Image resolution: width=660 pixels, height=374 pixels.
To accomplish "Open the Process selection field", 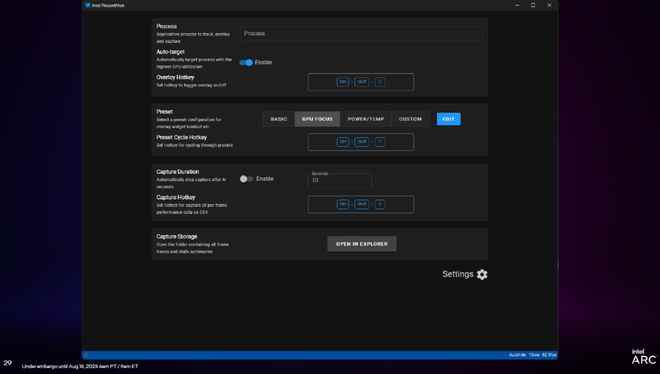I will 362,34.
